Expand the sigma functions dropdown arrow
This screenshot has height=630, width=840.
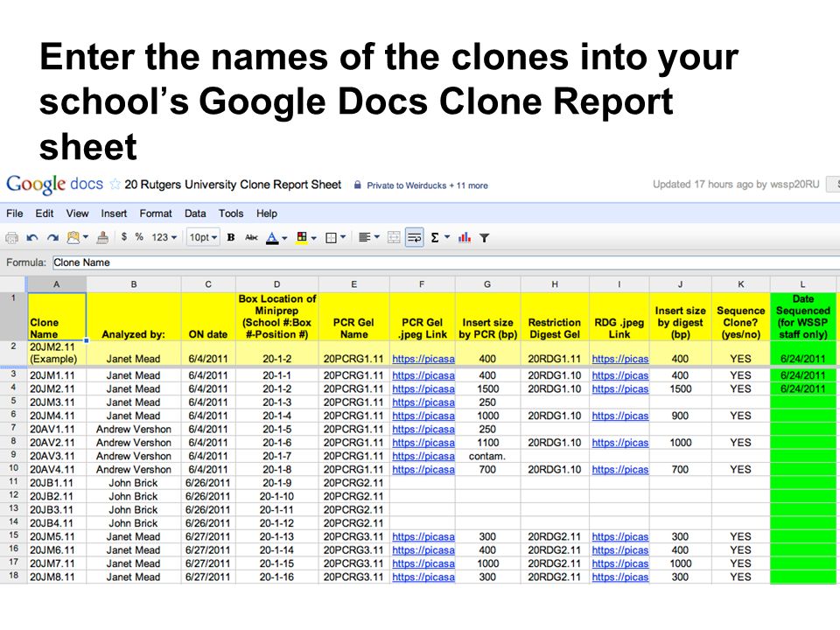(447, 237)
